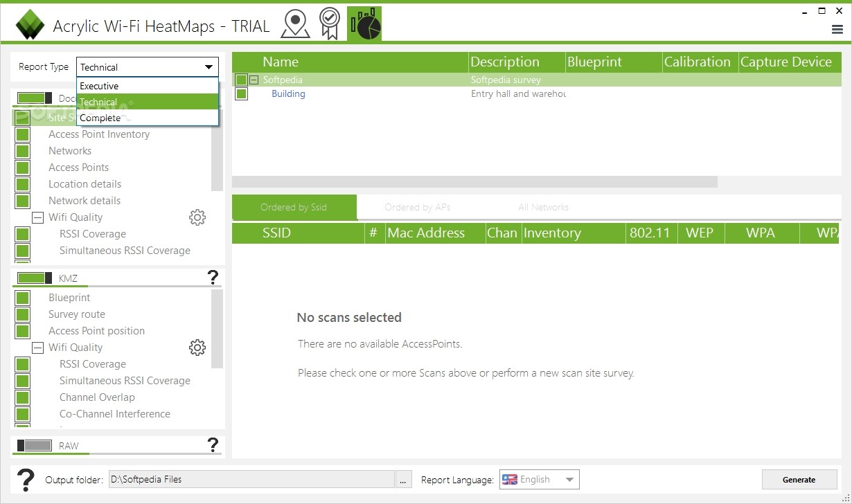
Task: Click the Output folder path field
Action: pos(251,479)
